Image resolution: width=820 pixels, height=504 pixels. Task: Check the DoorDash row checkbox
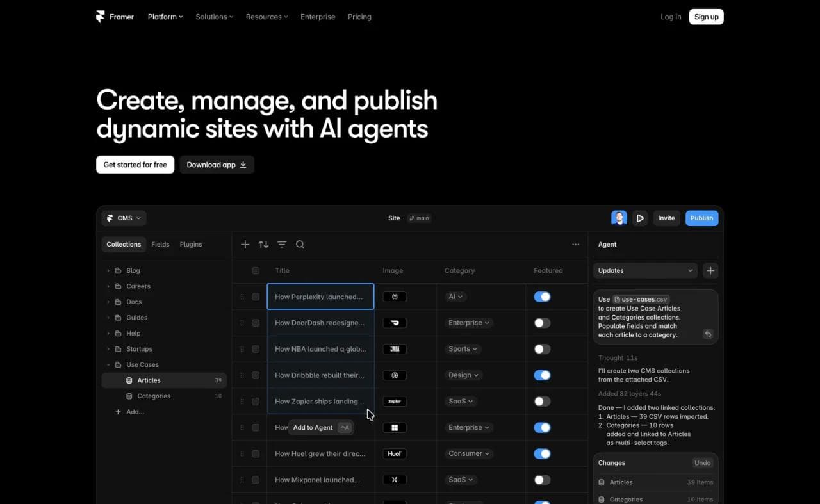256,323
